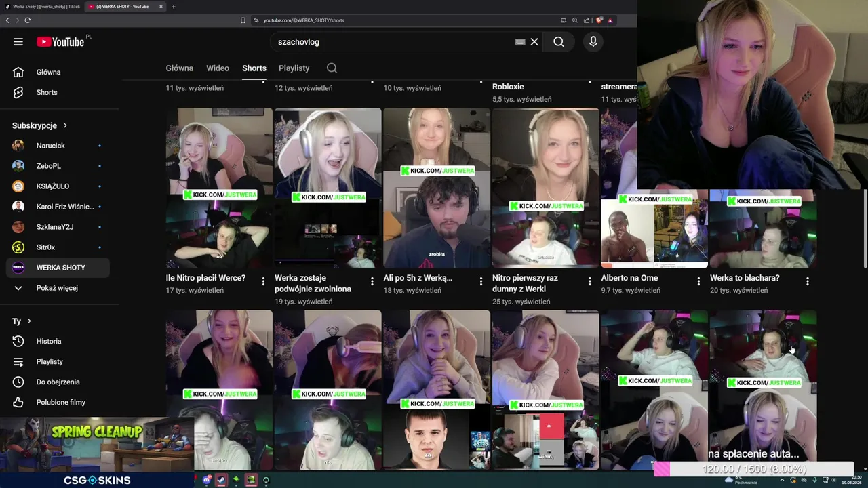Image resolution: width=868 pixels, height=488 pixels.
Task: Go back in the browser
Action: point(7,20)
